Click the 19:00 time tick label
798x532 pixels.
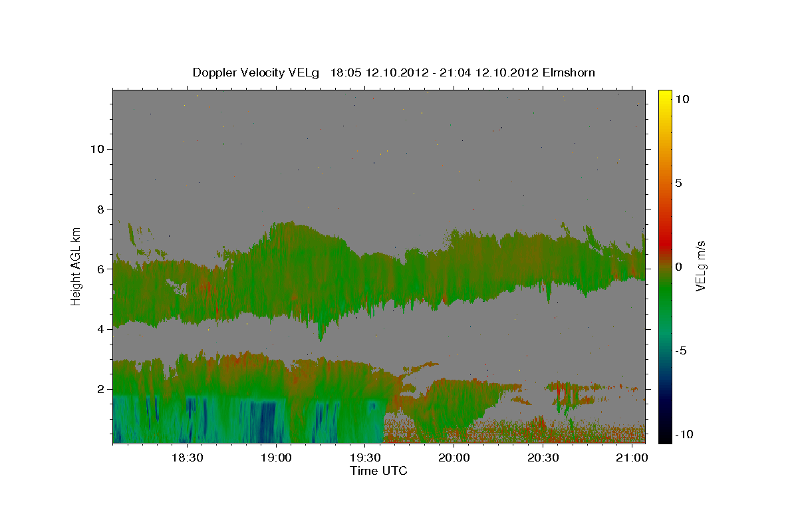click(x=276, y=458)
